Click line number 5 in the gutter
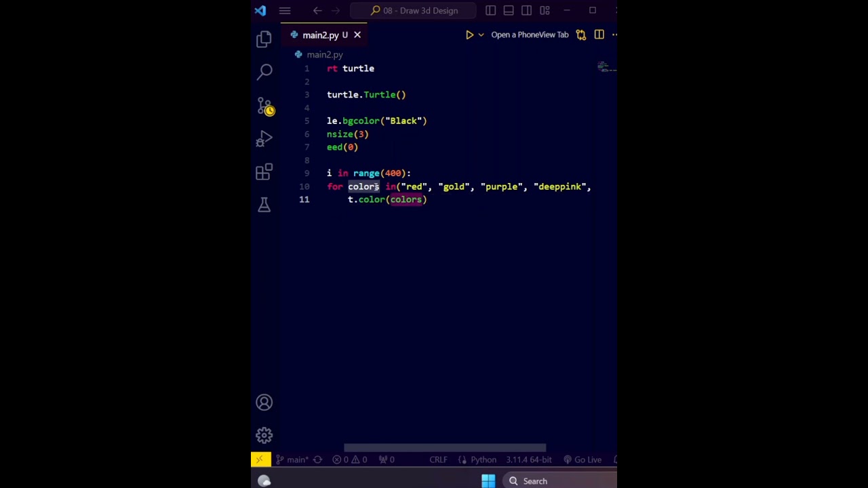Image resolution: width=868 pixels, height=488 pixels. tap(307, 121)
